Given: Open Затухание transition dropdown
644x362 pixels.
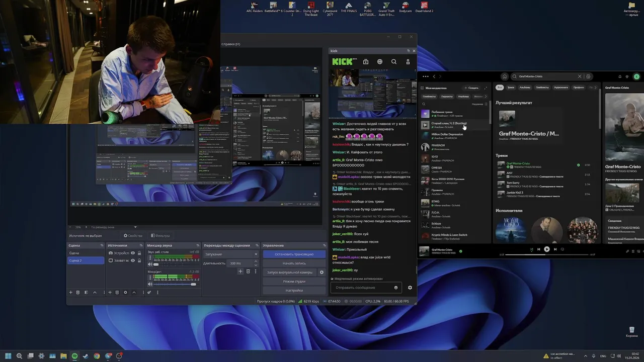Looking at the screenshot, I should pyautogui.click(x=231, y=254).
